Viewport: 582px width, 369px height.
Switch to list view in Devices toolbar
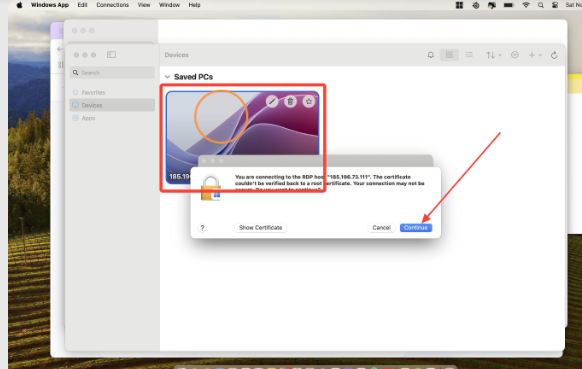469,55
